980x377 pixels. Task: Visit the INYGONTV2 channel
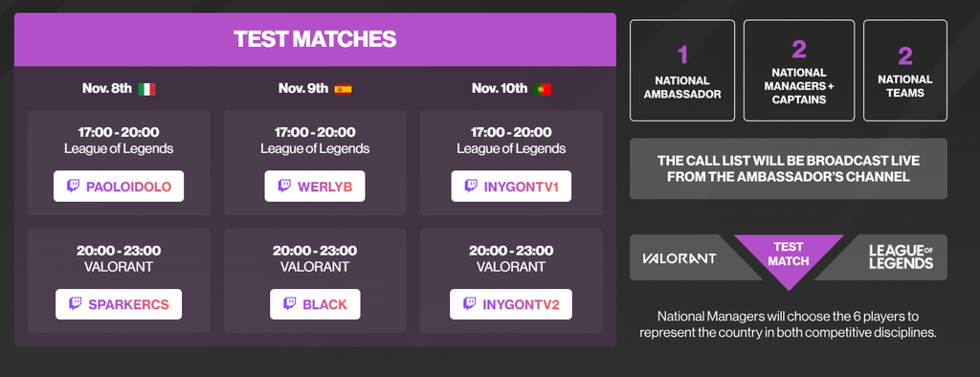(x=511, y=304)
